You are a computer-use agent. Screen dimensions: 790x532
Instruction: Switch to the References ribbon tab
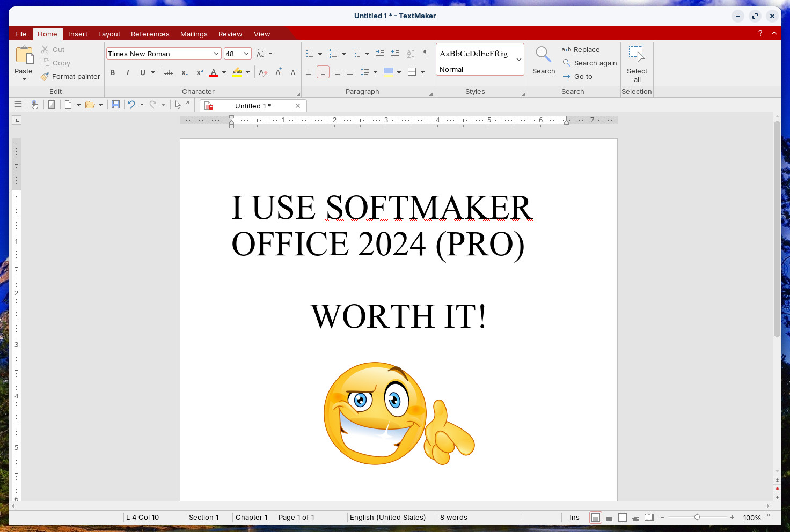pos(150,34)
